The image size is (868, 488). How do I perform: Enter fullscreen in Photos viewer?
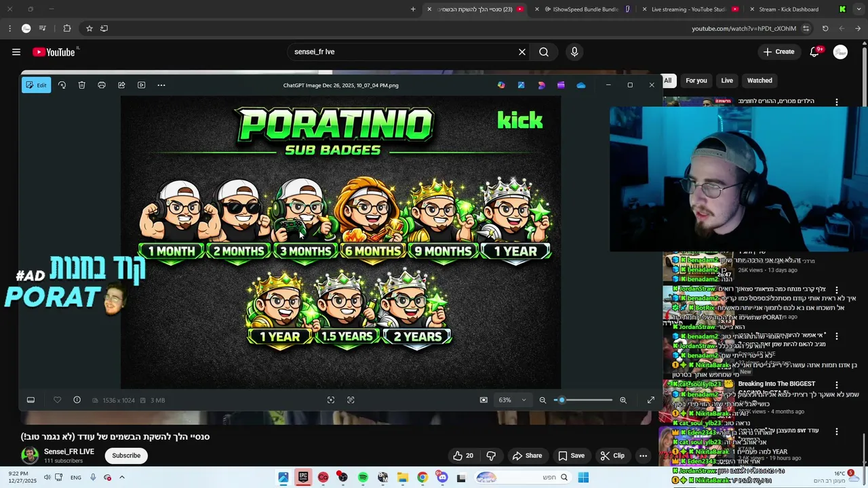point(651,400)
